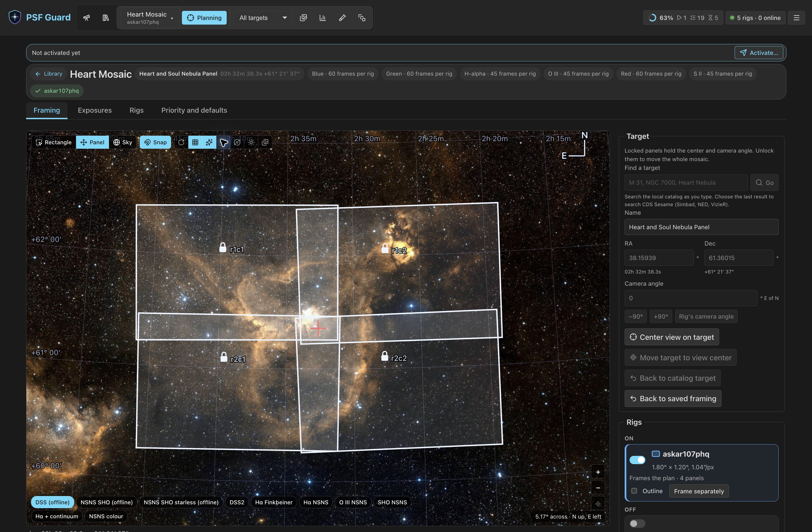This screenshot has width=812, height=532.
Task: Open the library books icon in top bar
Action: coord(105,18)
